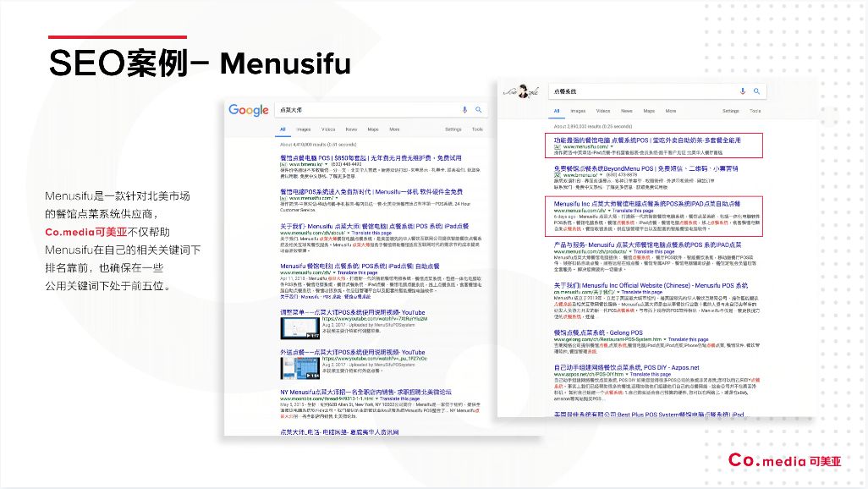868x489 pixels.
Task: Open the '外送点餐——点菜大师POS系统使用说明视频- YouTube' result
Action: (352, 352)
